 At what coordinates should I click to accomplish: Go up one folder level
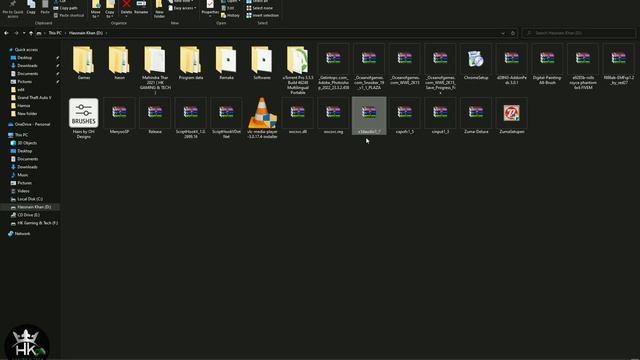coord(31,33)
